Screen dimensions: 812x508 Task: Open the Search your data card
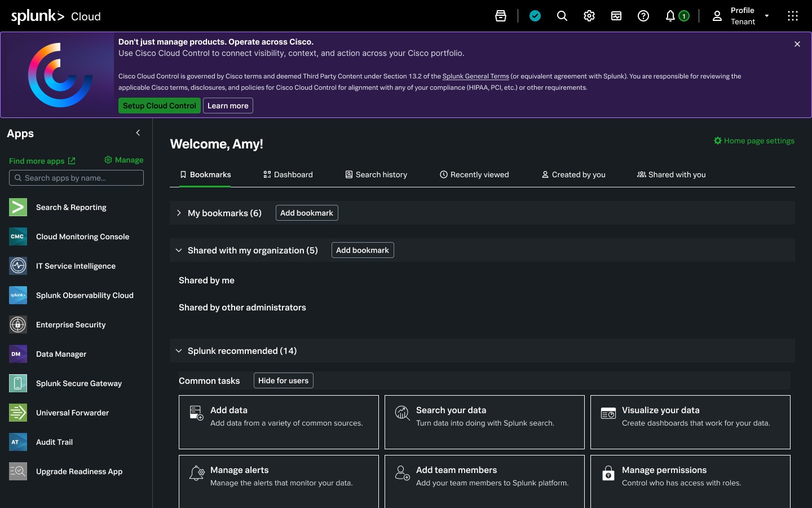pyautogui.click(x=484, y=422)
